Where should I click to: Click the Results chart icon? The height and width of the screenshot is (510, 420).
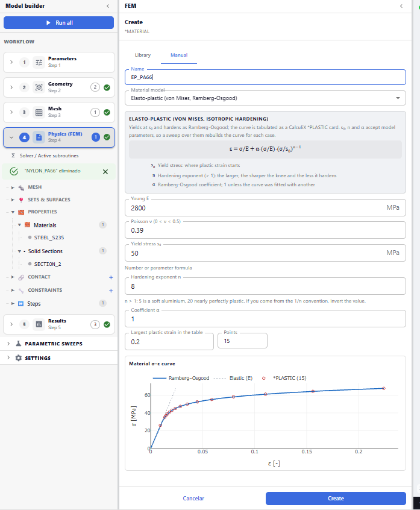(x=39, y=324)
